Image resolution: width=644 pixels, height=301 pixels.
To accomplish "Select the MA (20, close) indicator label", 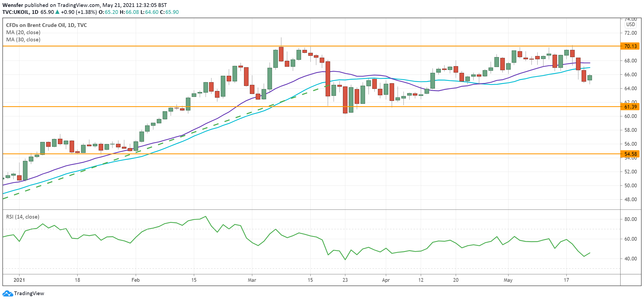I will (23, 32).
